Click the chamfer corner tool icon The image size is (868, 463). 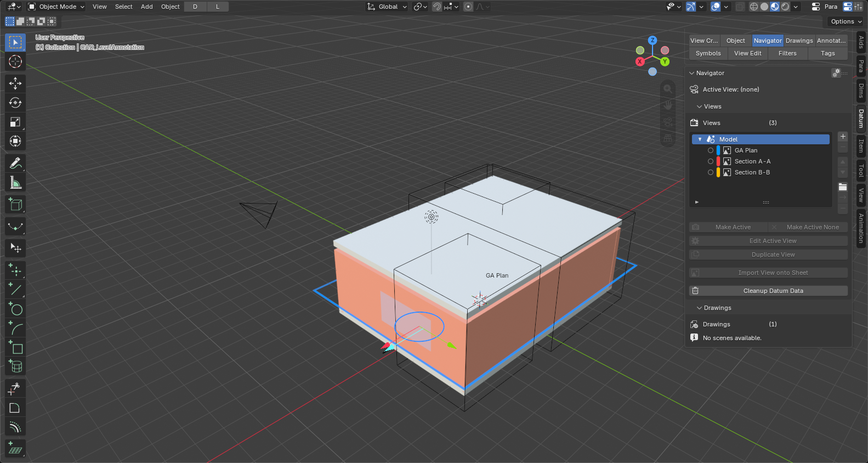(15, 408)
